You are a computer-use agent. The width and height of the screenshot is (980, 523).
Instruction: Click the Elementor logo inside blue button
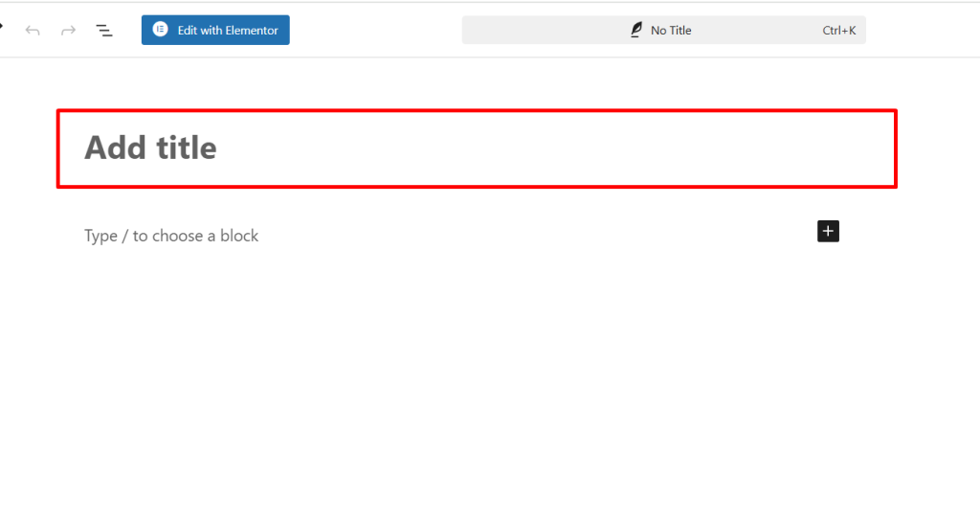[160, 30]
